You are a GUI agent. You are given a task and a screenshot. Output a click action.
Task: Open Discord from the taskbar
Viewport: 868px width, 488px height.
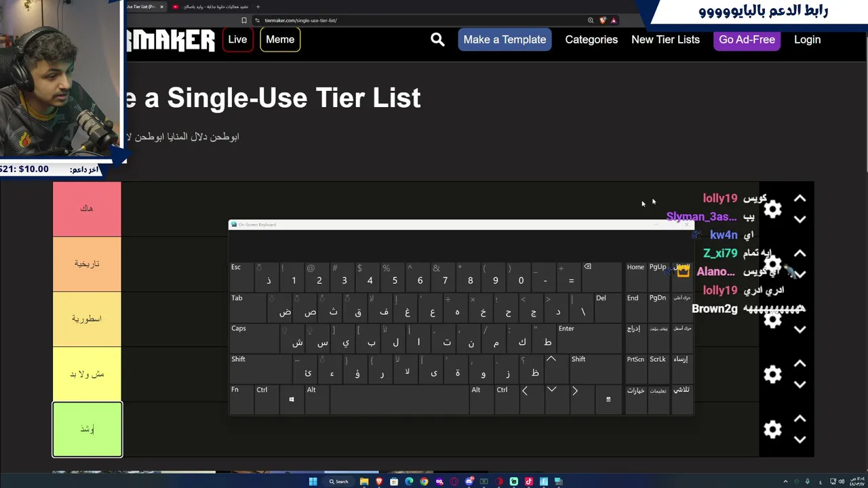pyautogui.click(x=469, y=482)
